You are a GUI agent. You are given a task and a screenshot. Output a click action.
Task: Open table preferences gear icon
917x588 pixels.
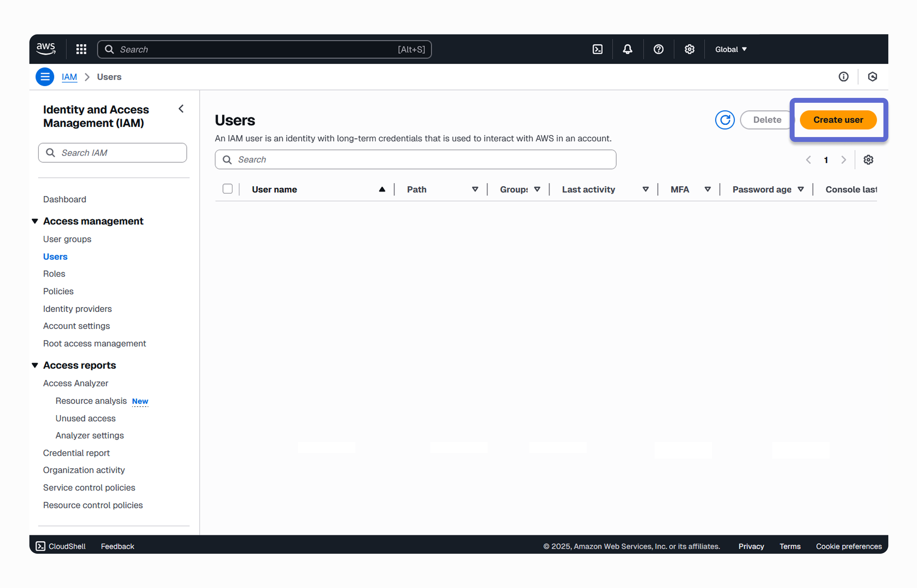868,160
